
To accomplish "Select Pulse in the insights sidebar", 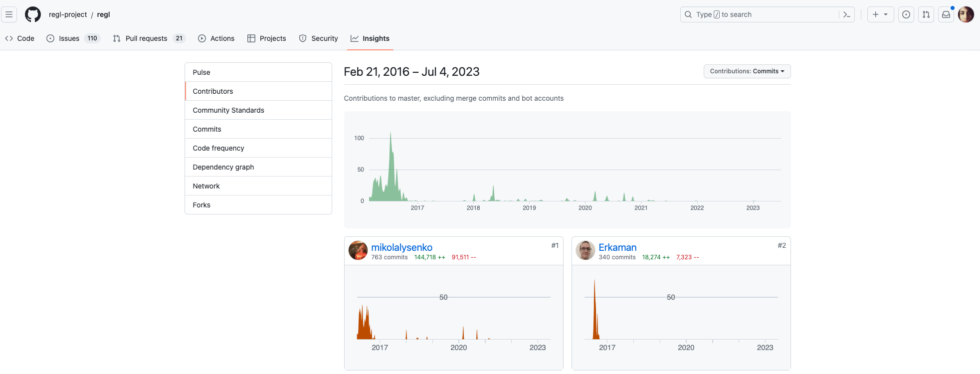I will point(201,72).
